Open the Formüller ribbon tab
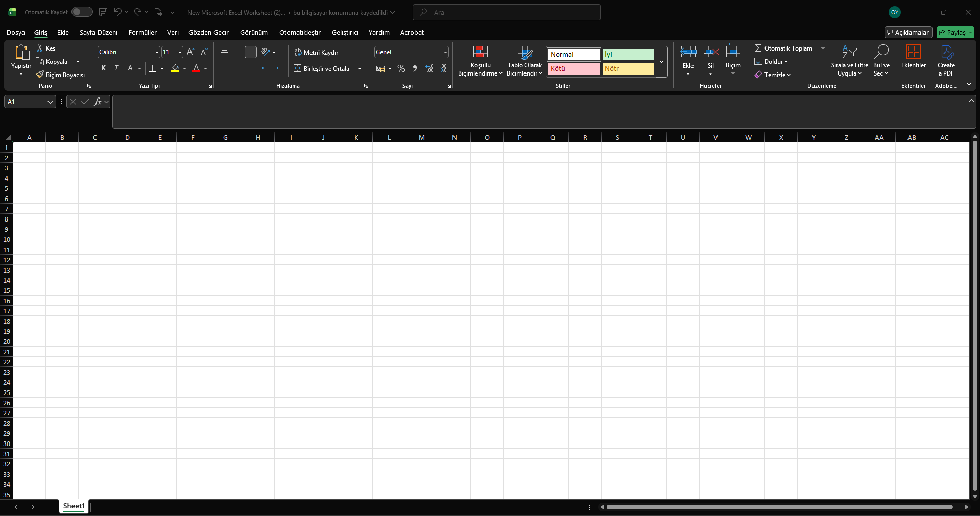 point(142,32)
